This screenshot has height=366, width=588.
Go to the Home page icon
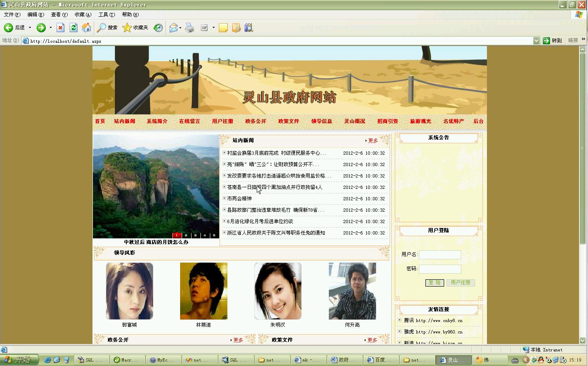pos(86,28)
